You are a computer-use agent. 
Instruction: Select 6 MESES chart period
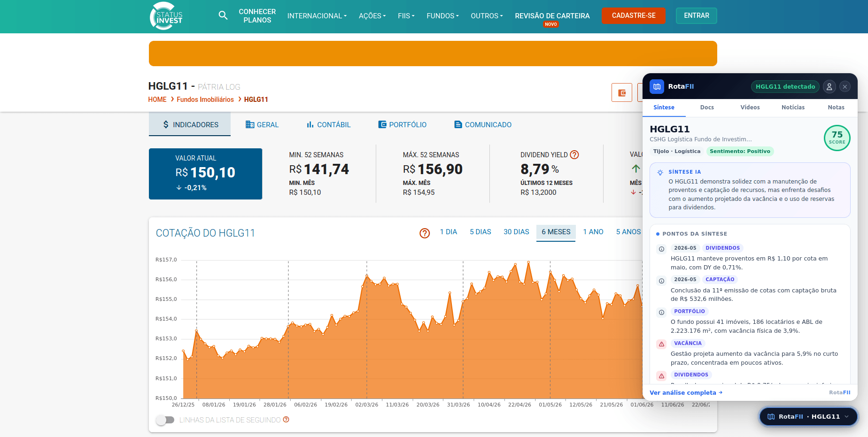556,232
